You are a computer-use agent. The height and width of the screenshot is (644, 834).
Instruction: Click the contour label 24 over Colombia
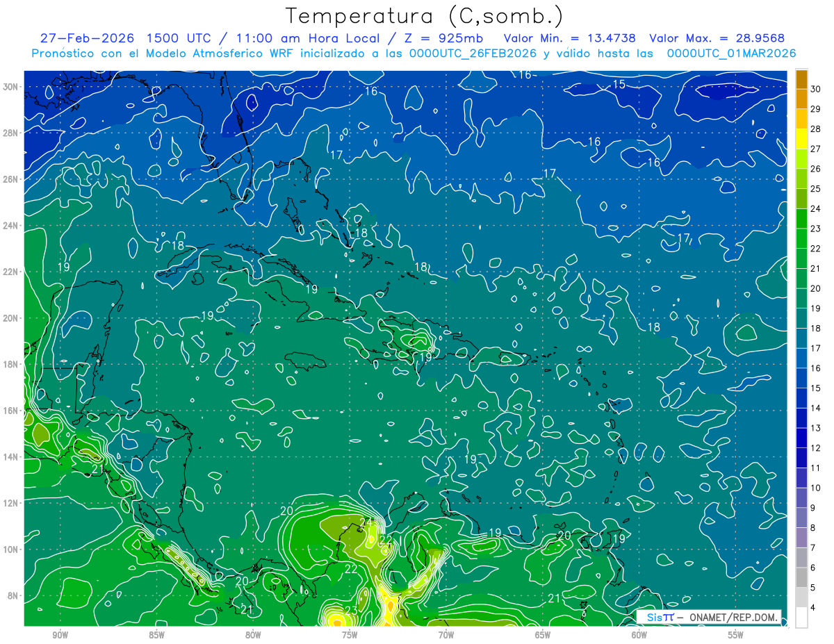tap(366, 522)
